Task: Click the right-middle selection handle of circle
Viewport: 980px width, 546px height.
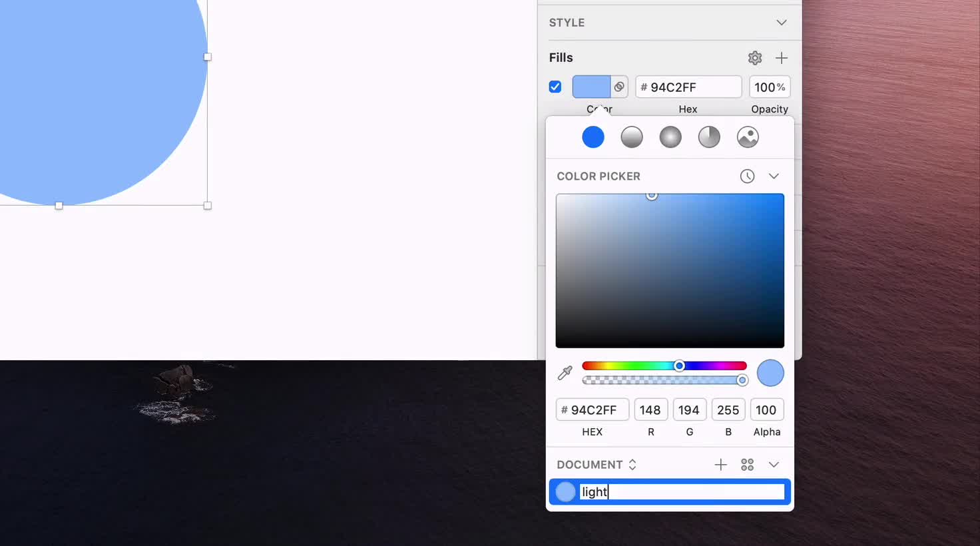Action: pyautogui.click(x=207, y=57)
